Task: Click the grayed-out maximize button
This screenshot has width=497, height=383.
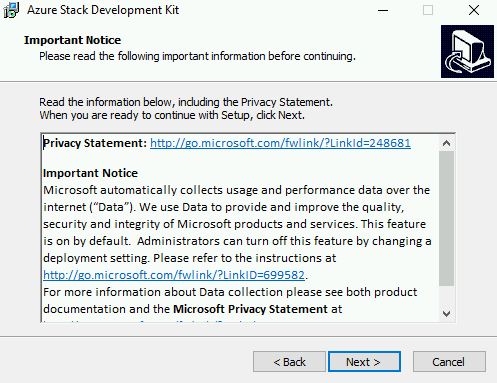Action: point(428,10)
